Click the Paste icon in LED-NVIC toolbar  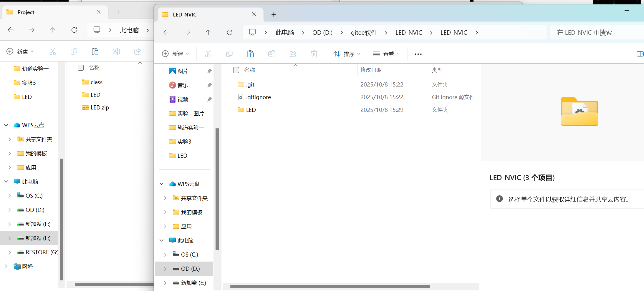[x=251, y=54]
